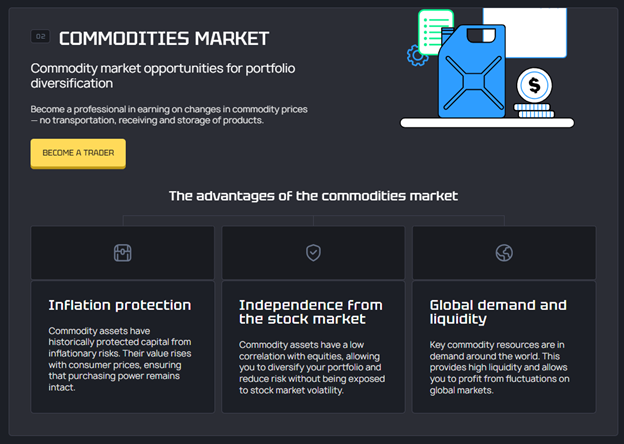Click the treasure chest icon above Inflation protection
This screenshot has height=444, width=624.
point(123,253)
